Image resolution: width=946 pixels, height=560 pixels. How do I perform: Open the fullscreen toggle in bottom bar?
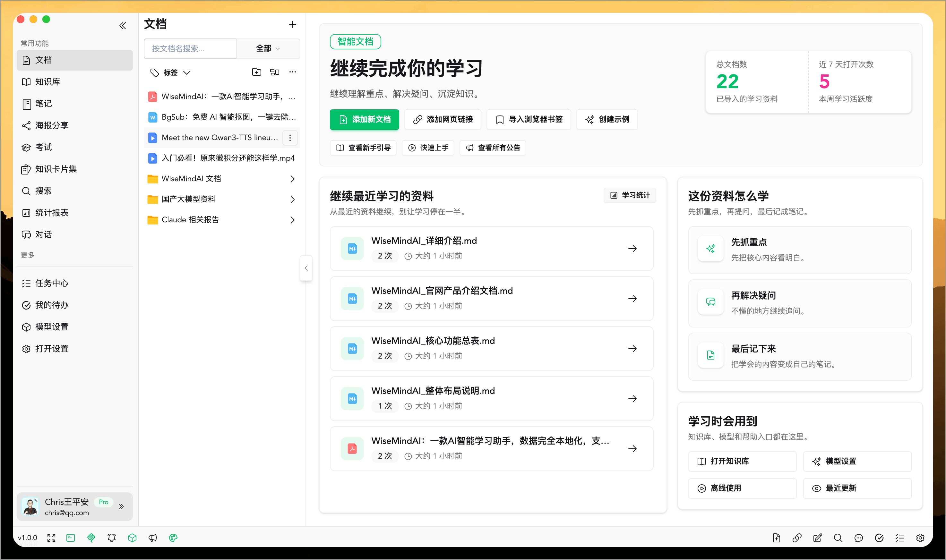(x=51, y=538)
